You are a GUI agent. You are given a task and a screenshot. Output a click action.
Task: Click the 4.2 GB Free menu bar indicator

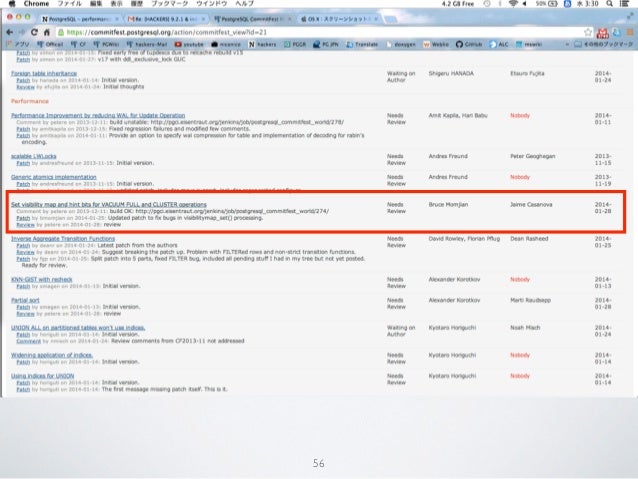458,4
